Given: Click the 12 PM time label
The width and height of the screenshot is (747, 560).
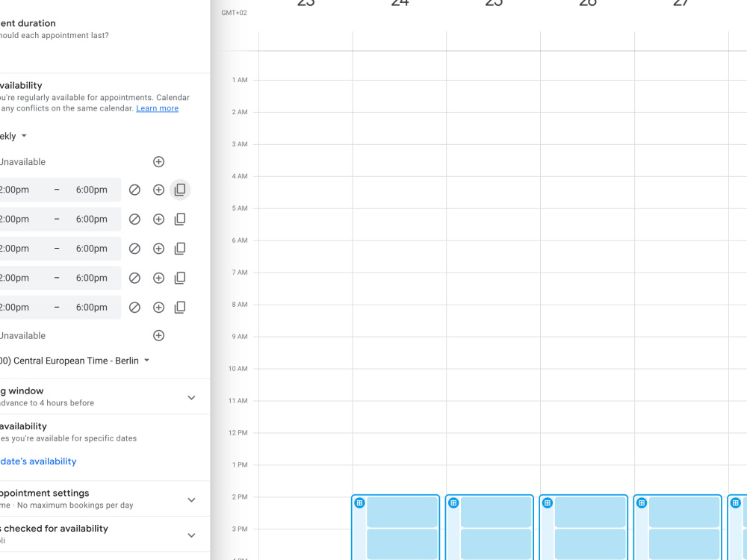Looking at the screenshot, I should pyautogui.click(x=238, y=433).
